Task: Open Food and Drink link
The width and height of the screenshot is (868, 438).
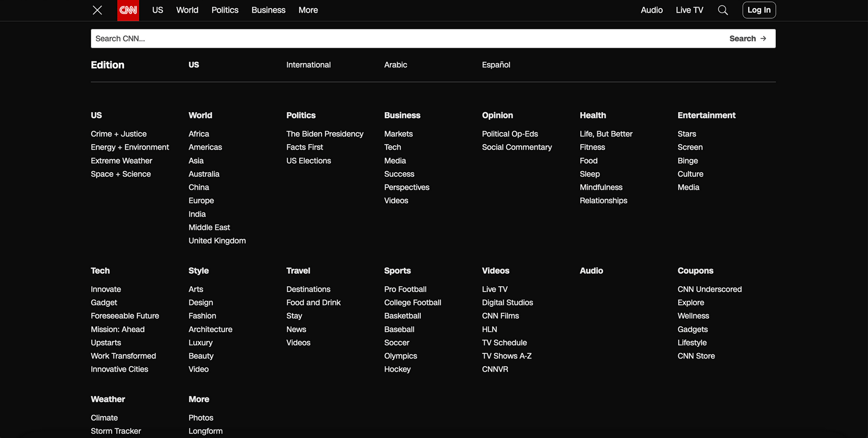Action: [313, 302]
